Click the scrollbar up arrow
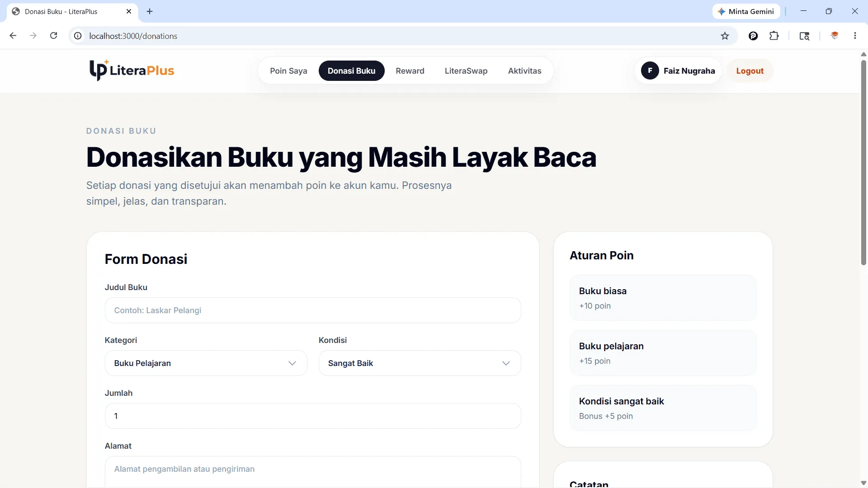Viewport: 868px width, 488px height. (x=863, y=54)
